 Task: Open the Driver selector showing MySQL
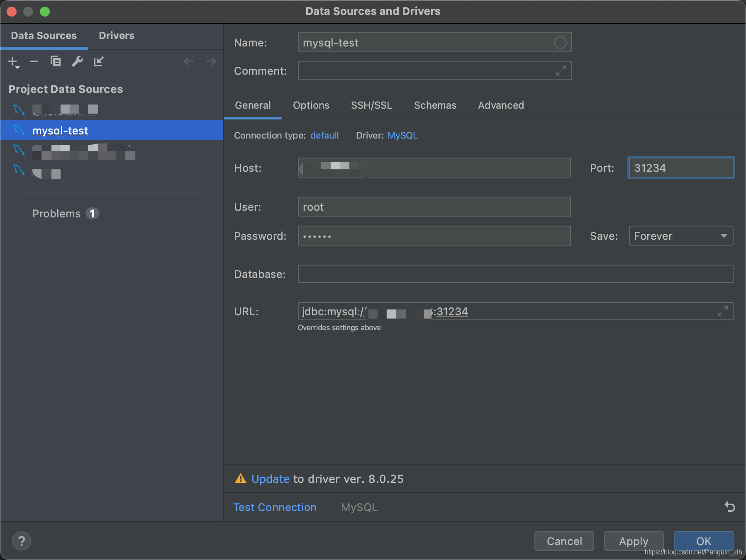point(402,135)
